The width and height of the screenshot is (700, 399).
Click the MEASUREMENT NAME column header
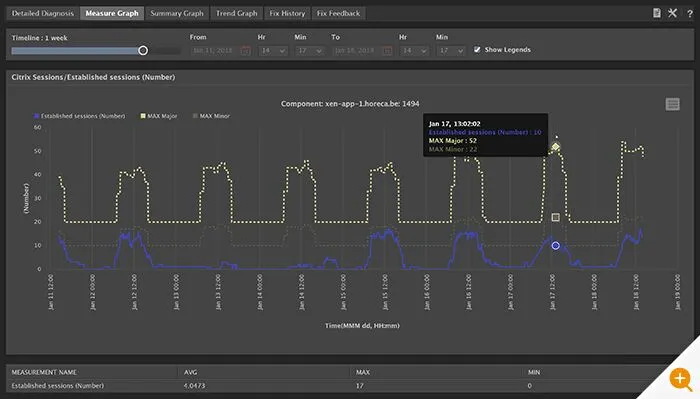click(44, 372)
